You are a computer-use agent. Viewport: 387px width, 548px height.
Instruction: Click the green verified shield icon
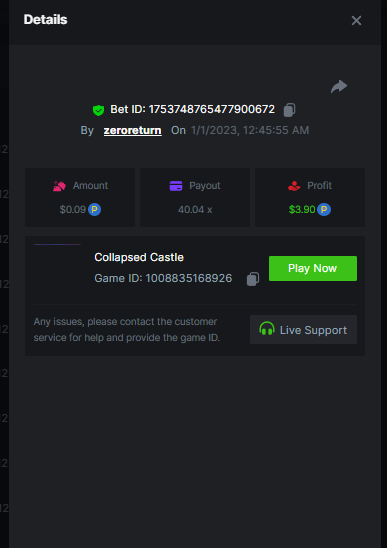click(98, 110)
